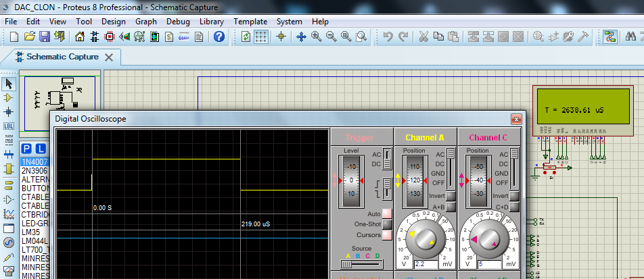The width and height of the screenshot is (644, 279).
Task: Choose Generator Mode sine wave tool
Action: 9,243
